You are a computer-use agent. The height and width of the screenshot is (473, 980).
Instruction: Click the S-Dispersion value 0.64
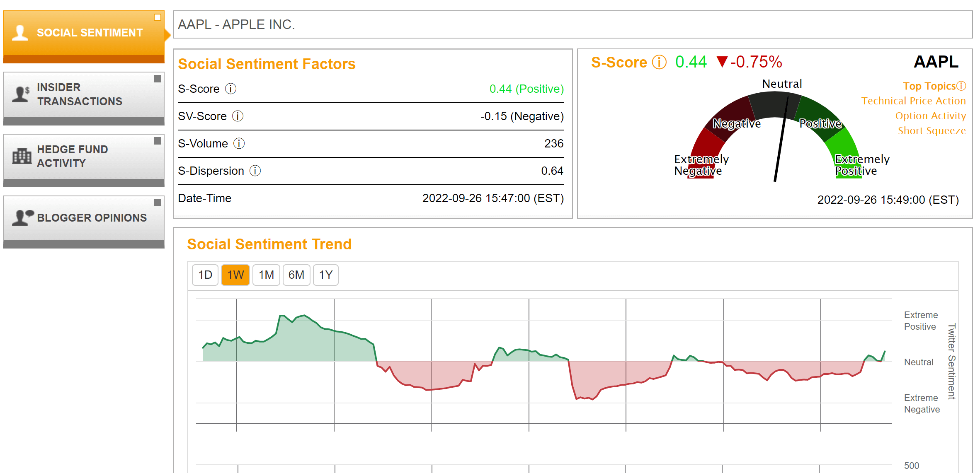(x=552, y=171)
